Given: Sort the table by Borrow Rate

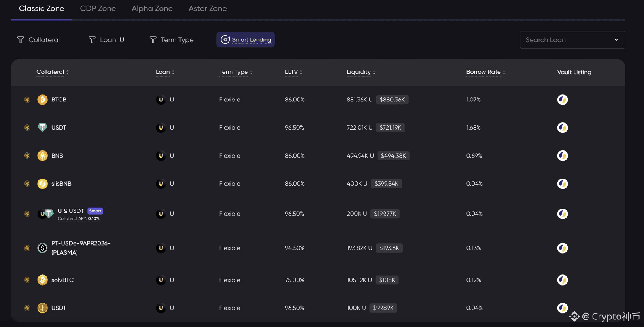Looking at the screenshot, I should [485, 72].
